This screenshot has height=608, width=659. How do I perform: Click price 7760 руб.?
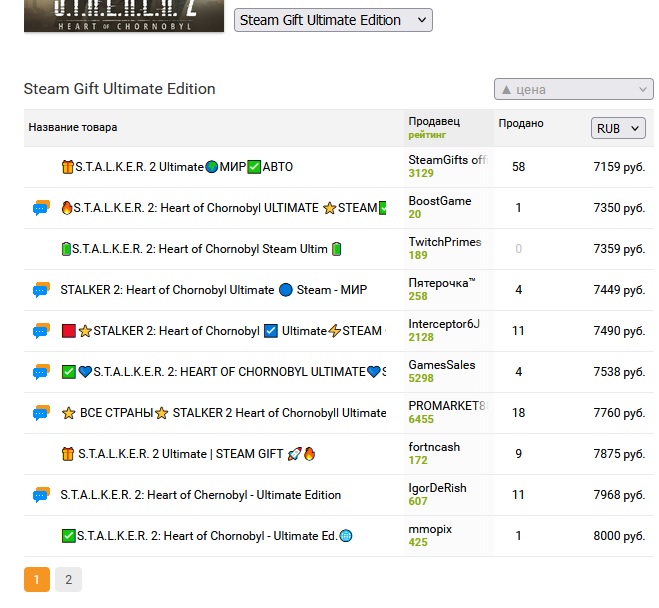point(619,413)
